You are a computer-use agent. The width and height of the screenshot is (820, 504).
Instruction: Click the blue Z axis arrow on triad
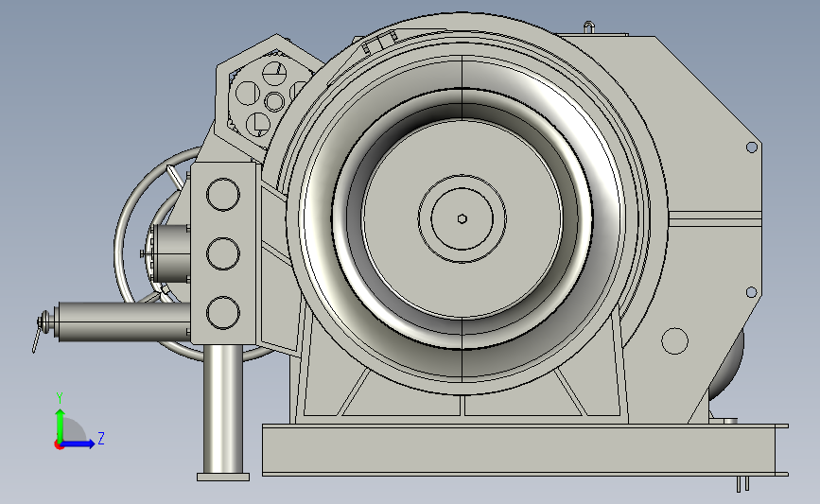[79, 443]
